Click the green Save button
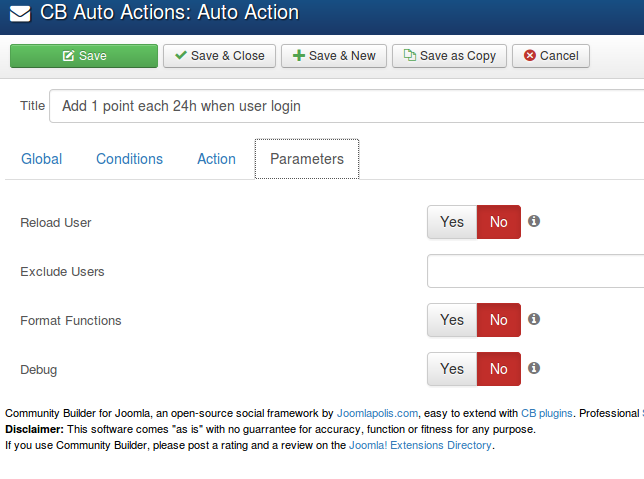Image resolution: width=644 pixels, height=479 pixels. pos(84,56)
